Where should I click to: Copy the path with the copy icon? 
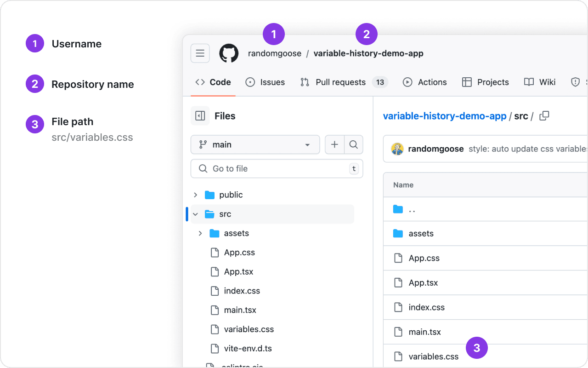[x=544, y=116]
